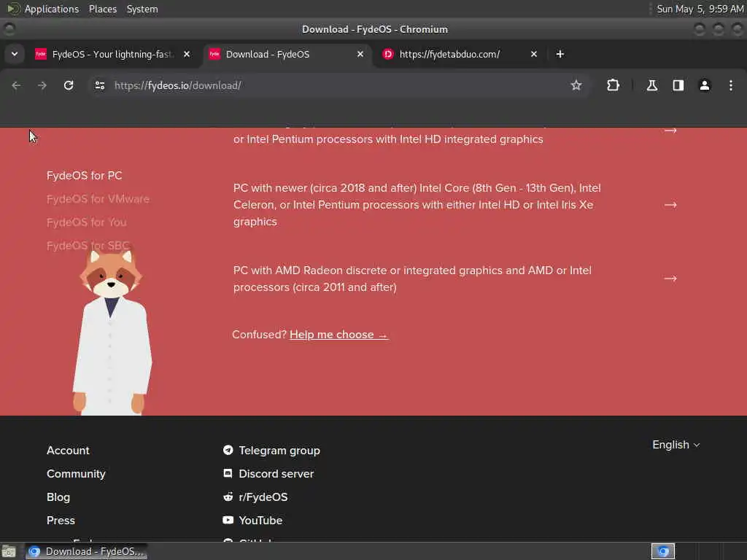
Task: Open a new tab with plus button
Action: click(x=560, y=54)
